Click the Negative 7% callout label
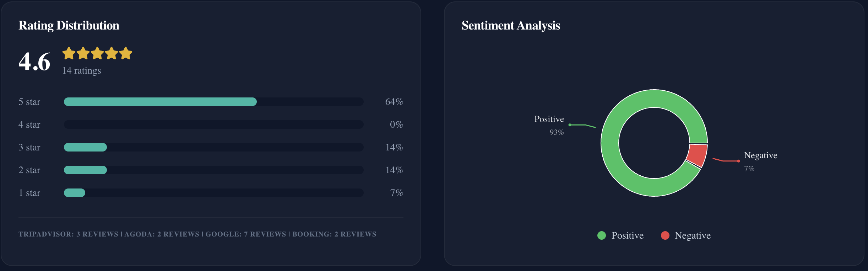Image resolution: width=868 pixels, height=271 pixels. pos(760,161)
